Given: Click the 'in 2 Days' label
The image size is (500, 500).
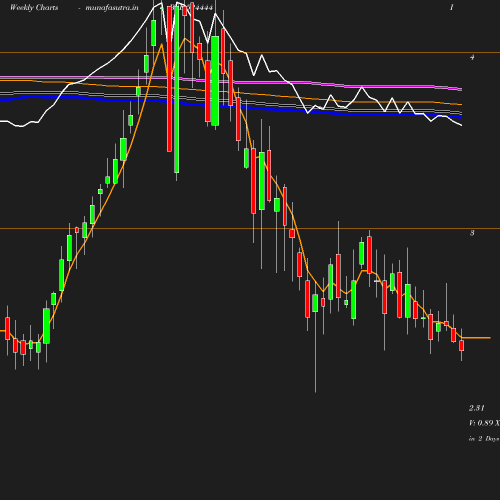Looking at the screenshot, I should tap(484, 439).
